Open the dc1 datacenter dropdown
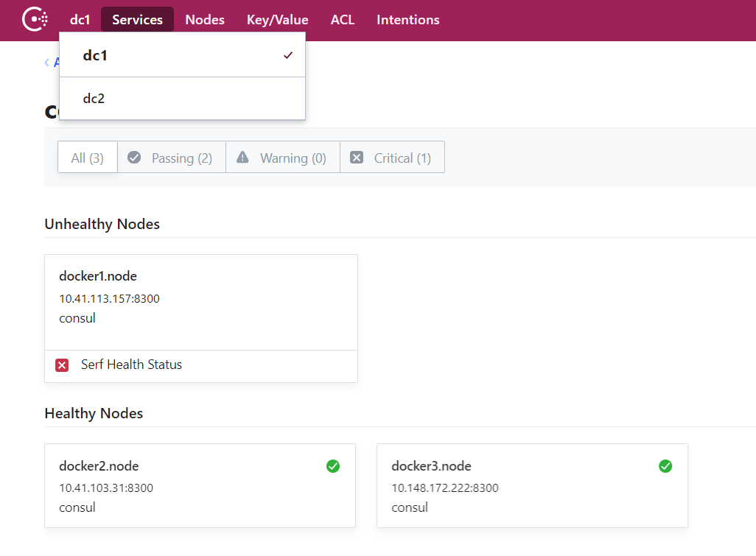The width and height of the screenshot is (756, 556). [80, 20]
